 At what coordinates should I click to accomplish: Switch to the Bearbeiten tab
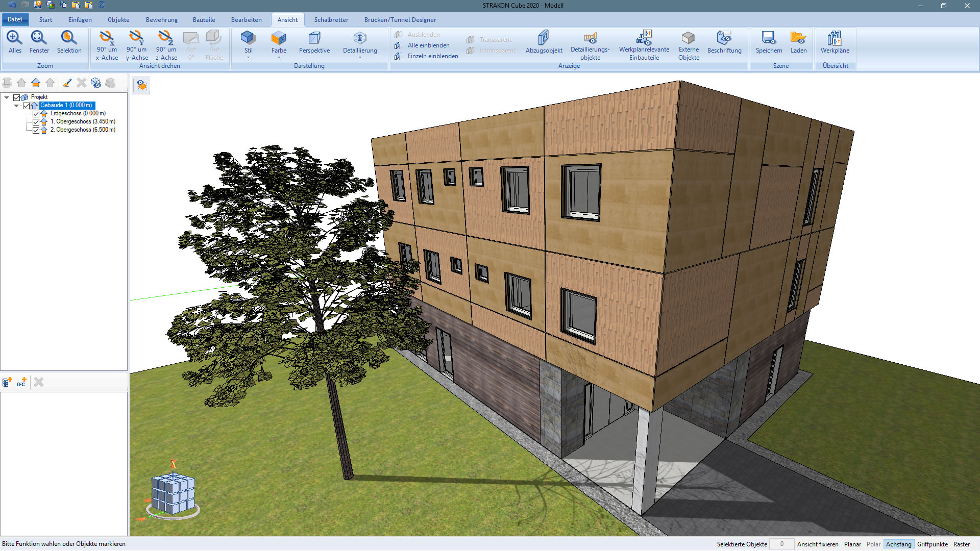click(246, 20)
